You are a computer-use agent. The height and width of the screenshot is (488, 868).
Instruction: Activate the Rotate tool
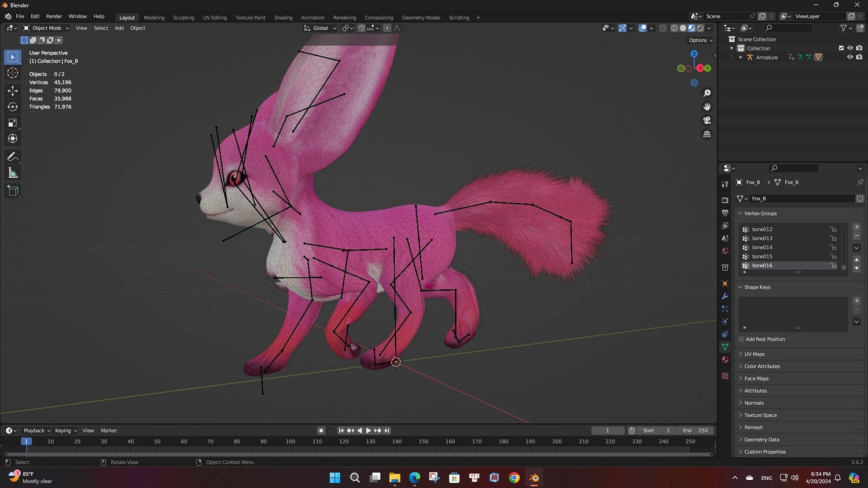(13, 107)
